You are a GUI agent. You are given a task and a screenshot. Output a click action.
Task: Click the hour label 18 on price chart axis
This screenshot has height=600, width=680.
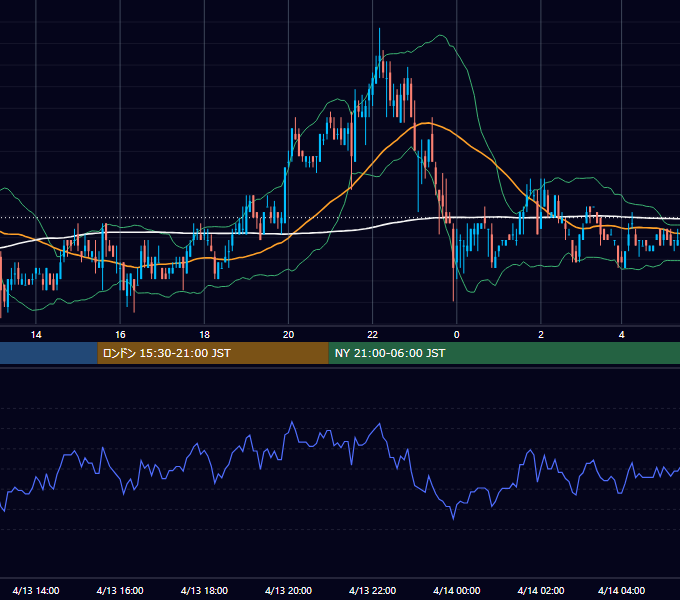[x=204, y=335]
